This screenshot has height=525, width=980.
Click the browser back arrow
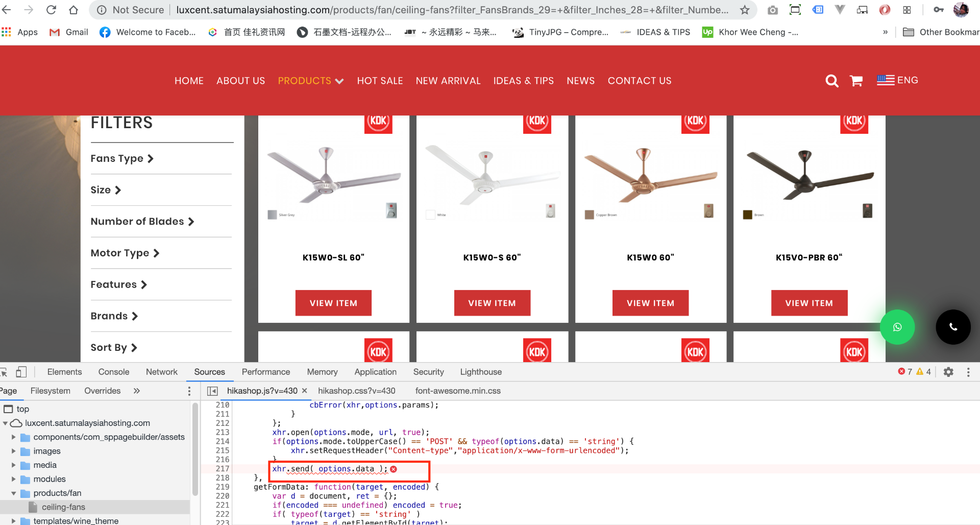(x=7, y=10)
